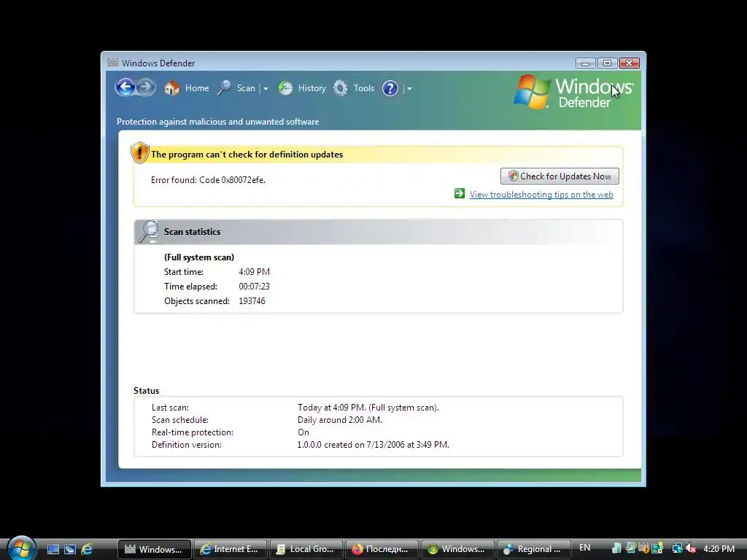Open the Windows Start orb

point(21,548)
